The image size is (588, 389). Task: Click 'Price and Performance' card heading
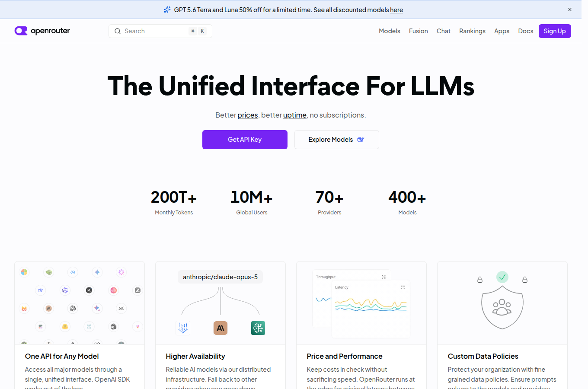point(345,356)
